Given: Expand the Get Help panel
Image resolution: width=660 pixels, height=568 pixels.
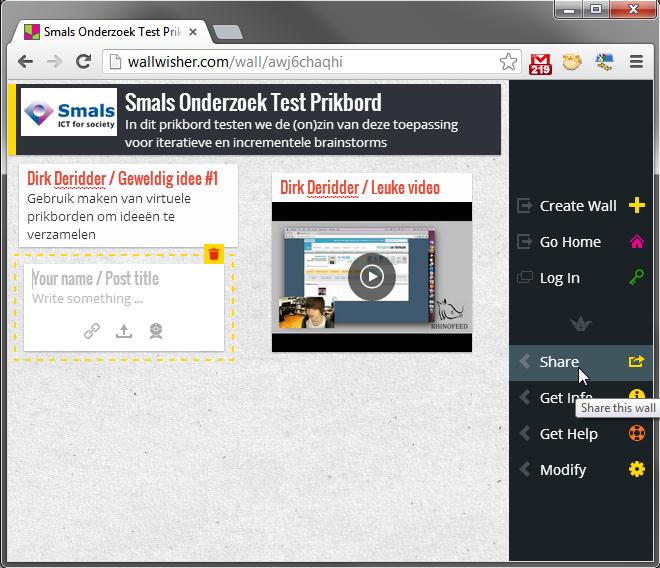Looking at the screenshot, I should pos(568,434).
